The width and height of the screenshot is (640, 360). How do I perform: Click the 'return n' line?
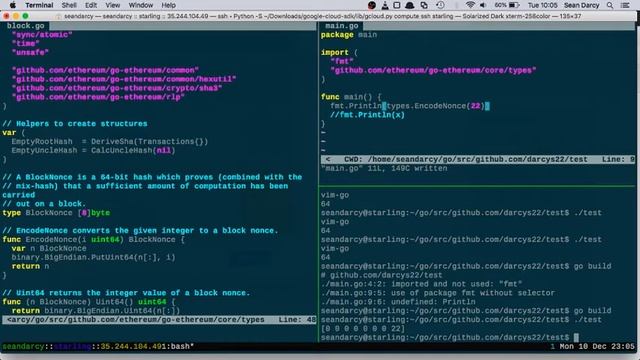30,267
